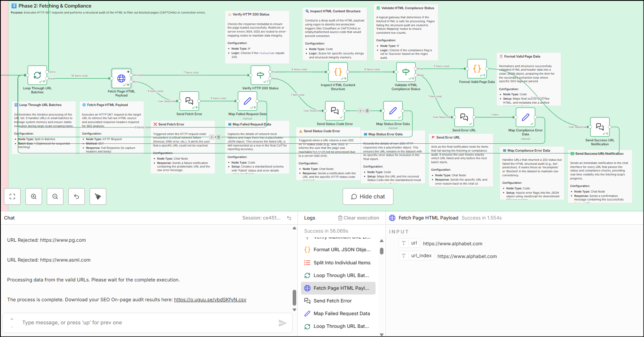Select the Validate HTML Compliance Status node
The width and height of the screenshot is (644, 337).
tap(406, 72)
